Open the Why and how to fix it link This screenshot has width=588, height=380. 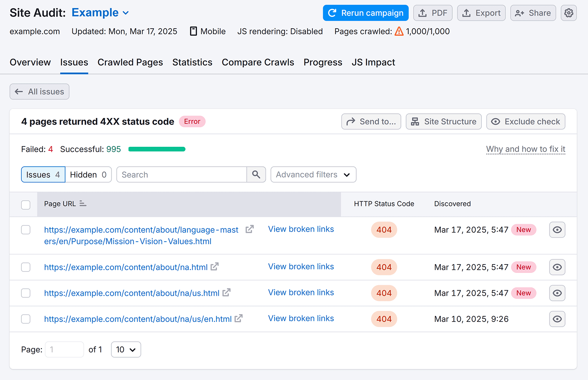525,149
